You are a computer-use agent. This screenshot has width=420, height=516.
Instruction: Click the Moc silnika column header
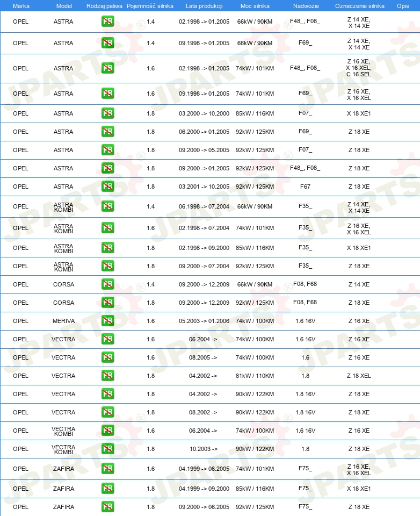click(x=255, y=6)
